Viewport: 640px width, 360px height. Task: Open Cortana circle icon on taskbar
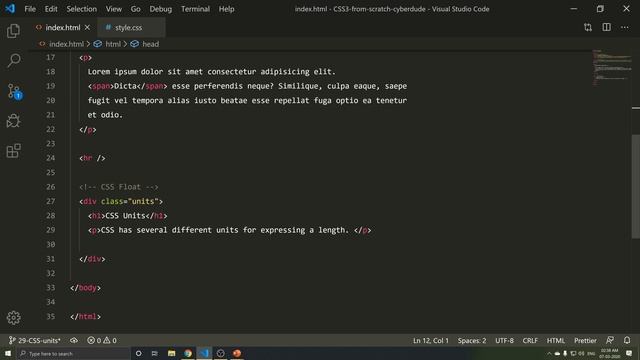(x=138, y=353)
